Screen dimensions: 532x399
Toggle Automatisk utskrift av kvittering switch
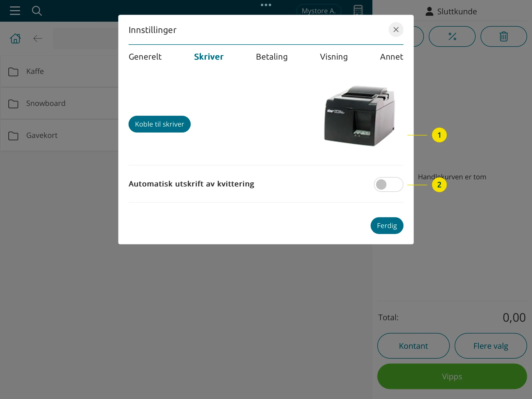(388, 184)
